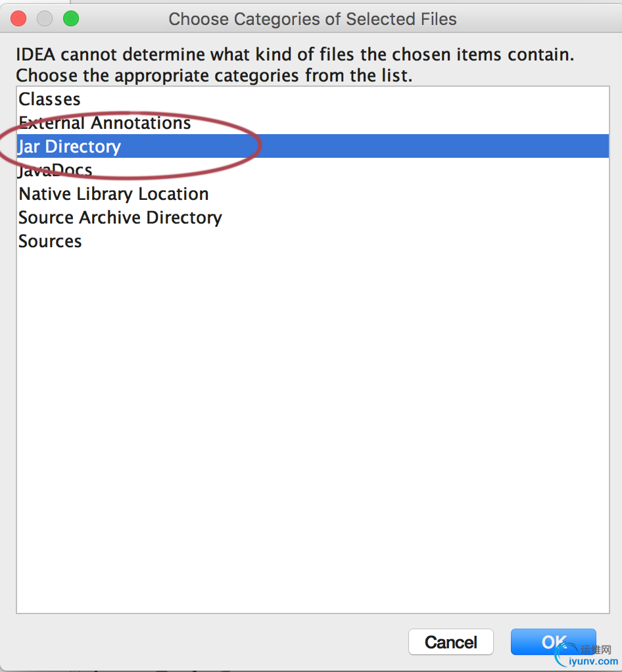The height and width of the screenshot is (672, 622).
Task: Click the dialog title text
Action: (312, 19)
